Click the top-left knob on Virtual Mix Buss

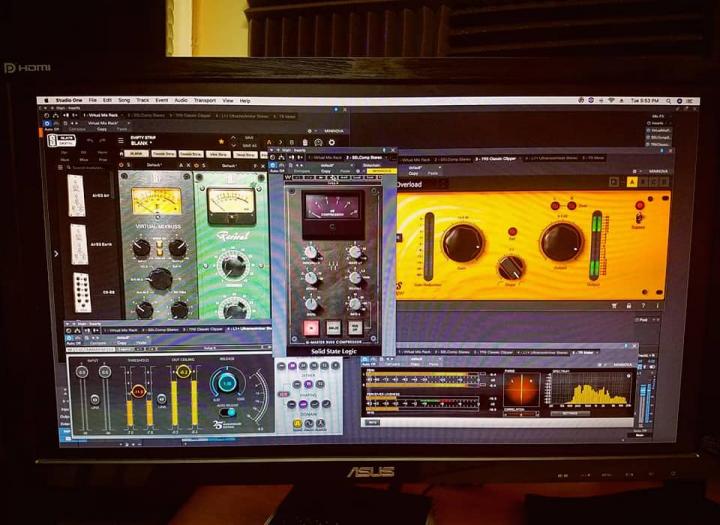click(x=141, y=248)
